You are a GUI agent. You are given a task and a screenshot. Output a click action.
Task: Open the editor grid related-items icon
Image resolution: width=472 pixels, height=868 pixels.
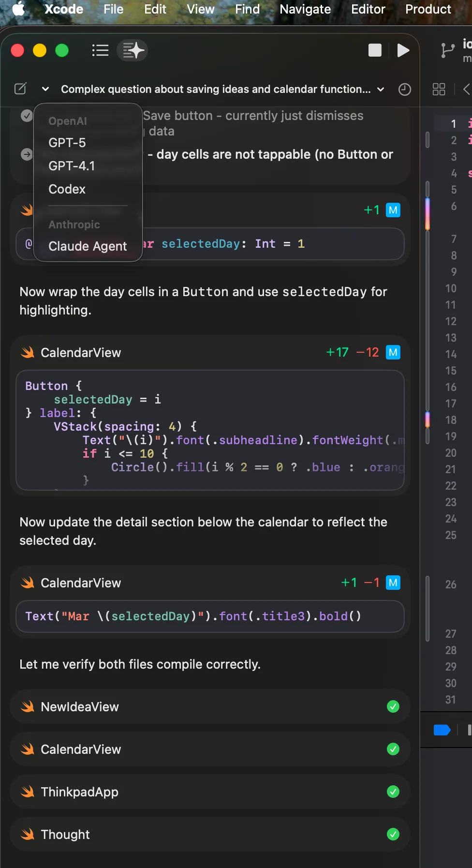pyautogui.click(x=439, y=89)
